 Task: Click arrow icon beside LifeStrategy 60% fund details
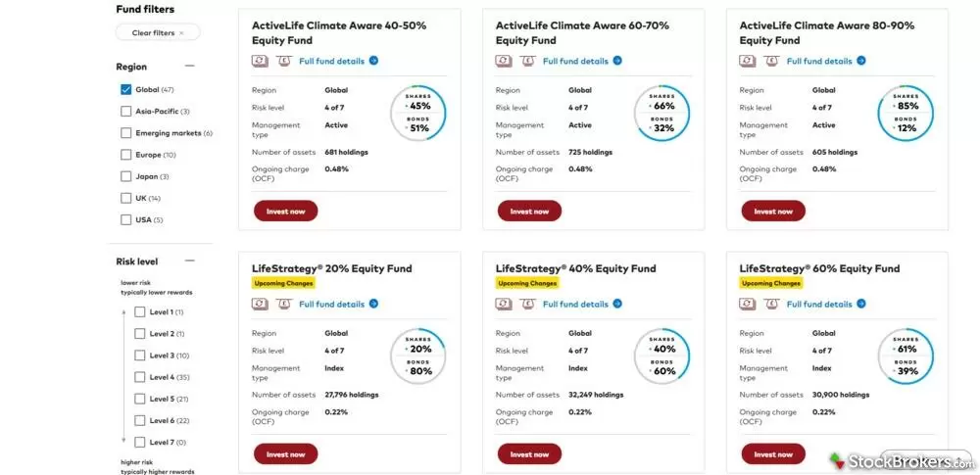861,304
